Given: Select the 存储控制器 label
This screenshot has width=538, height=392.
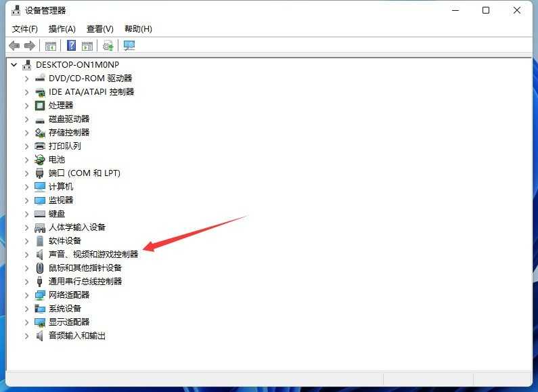Looking at the screenshot, I should pos(69,133).
